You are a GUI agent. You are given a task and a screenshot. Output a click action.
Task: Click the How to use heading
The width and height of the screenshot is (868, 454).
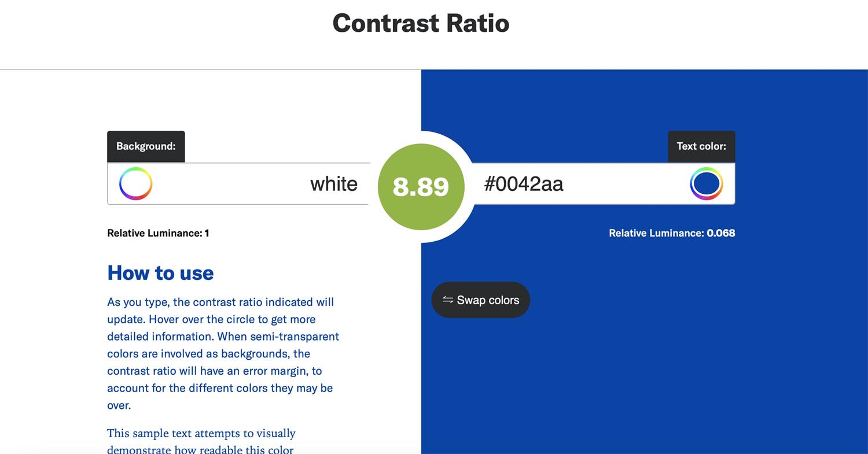pyautogui.click(x=160, y=272)
